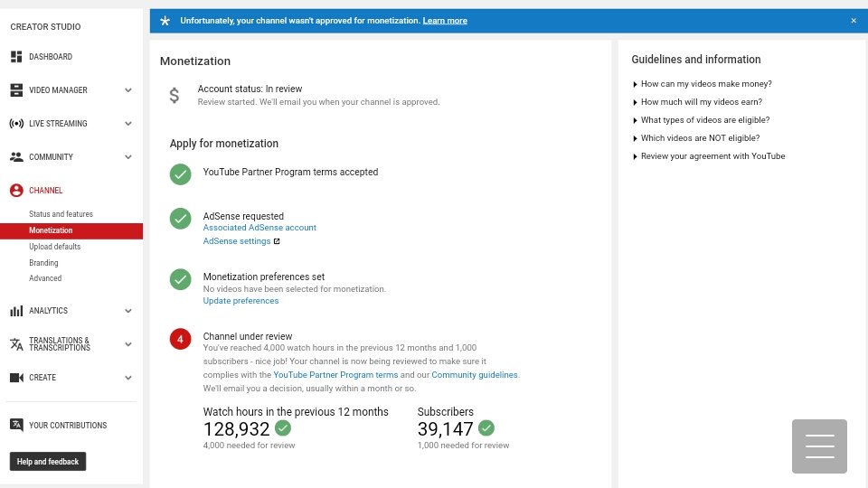Click the red step 4 circle
Screen dimensions: 868x488
[x=181, y=339]
